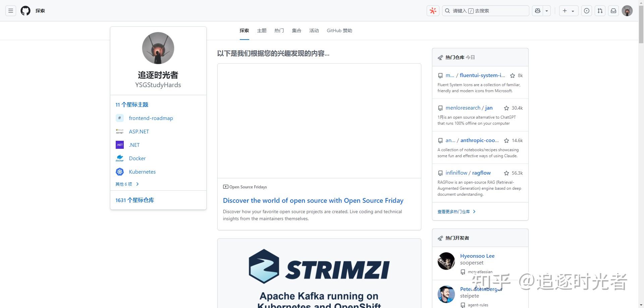Star the anthropic-cookbook repository

pyautogui.click(x=506, y=140)
